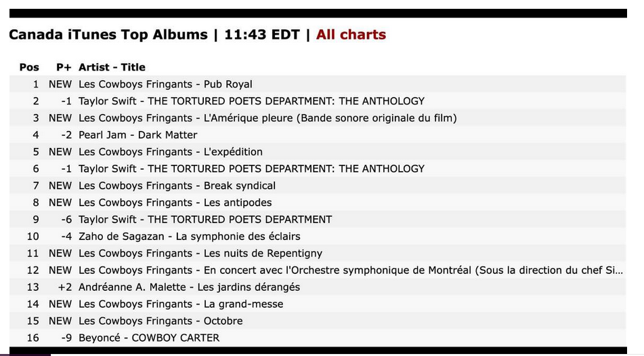Select Pearl Jam - Dark Matter

point(137,135)
